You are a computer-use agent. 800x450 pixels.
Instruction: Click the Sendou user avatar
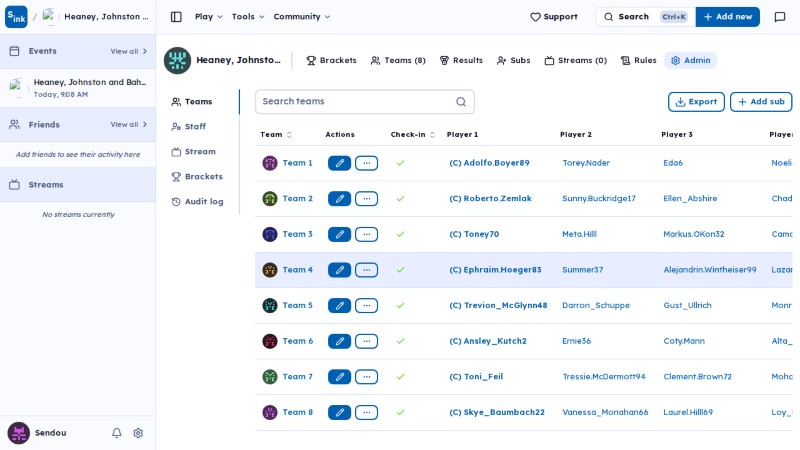[x=18, y=433]
